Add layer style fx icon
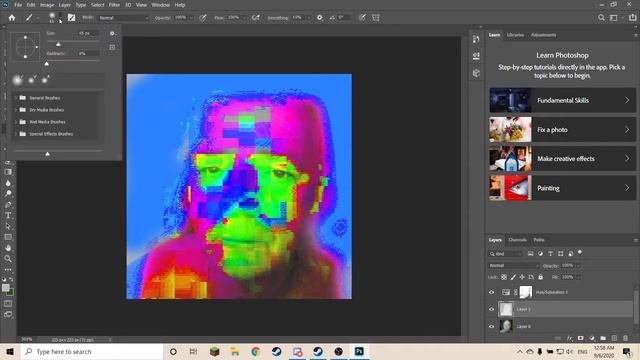 point(570,338)
